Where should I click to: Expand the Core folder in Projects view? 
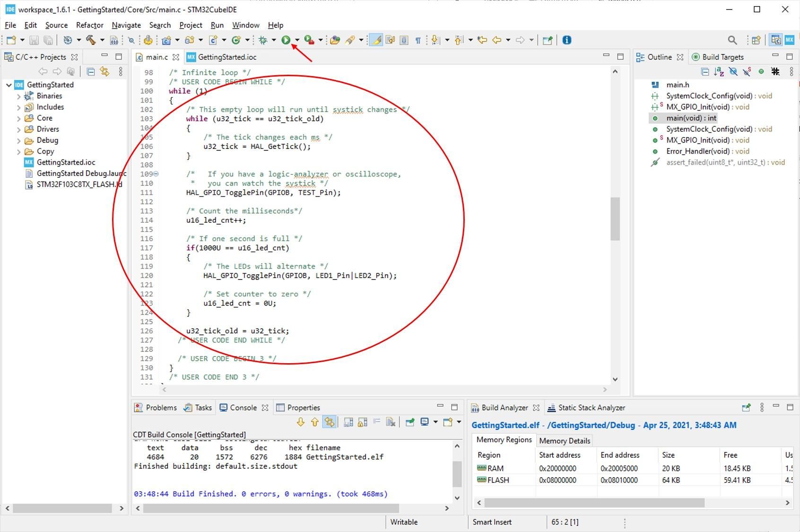pos(18,118)
